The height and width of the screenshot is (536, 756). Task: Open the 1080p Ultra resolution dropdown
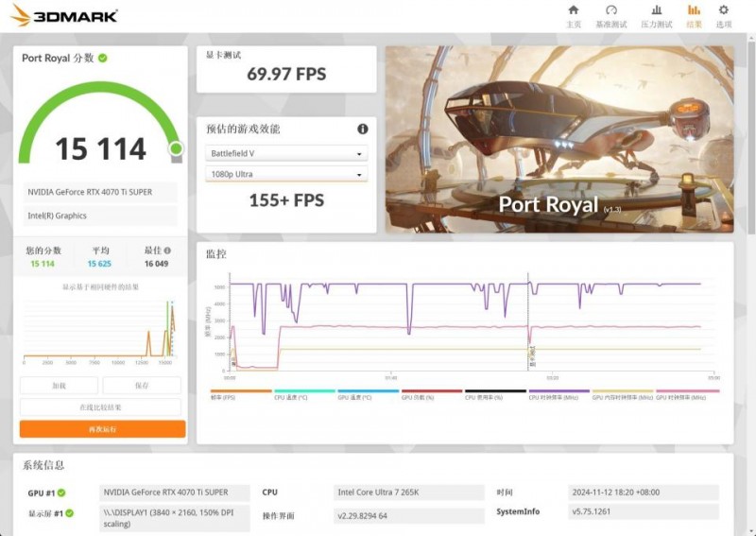[x=286, y=174]
